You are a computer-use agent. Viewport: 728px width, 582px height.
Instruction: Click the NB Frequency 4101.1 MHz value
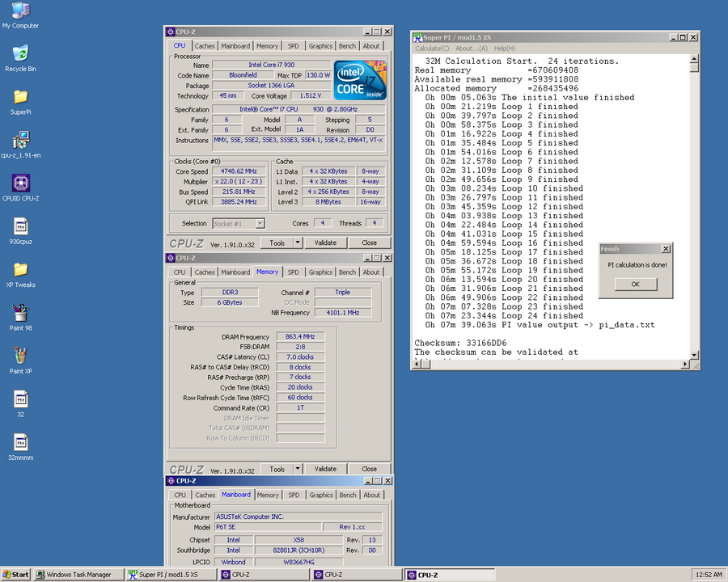(343, 313)
